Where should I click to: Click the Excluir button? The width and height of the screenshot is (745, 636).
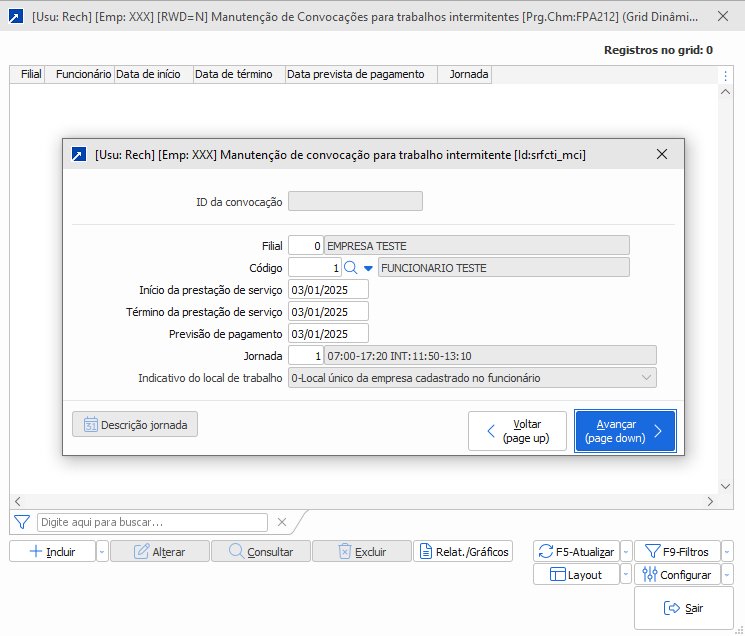(362, 551)
